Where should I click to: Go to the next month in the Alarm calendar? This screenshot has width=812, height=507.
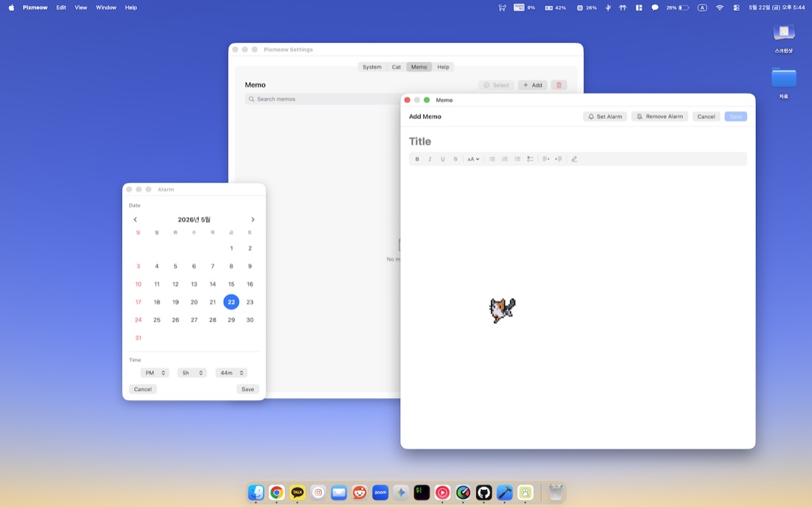pos(252,220)
